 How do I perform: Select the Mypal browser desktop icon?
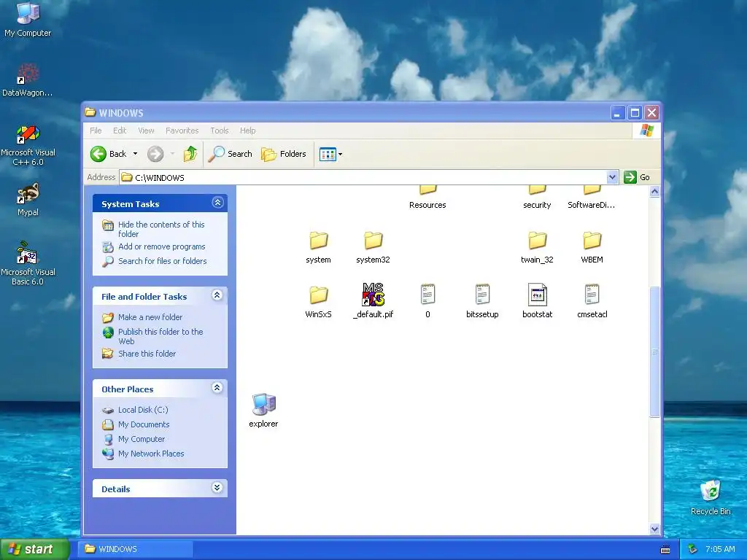[28, 200]
